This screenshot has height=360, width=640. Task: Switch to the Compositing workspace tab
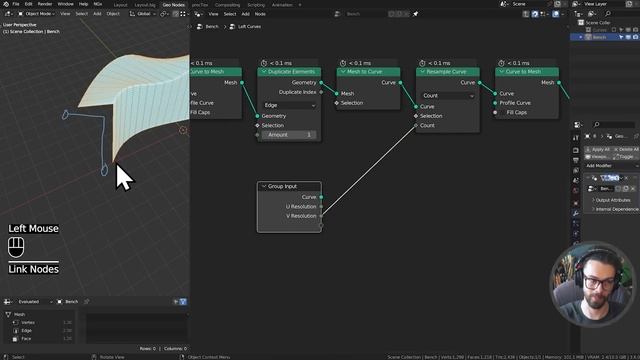(x=227, y=5)
